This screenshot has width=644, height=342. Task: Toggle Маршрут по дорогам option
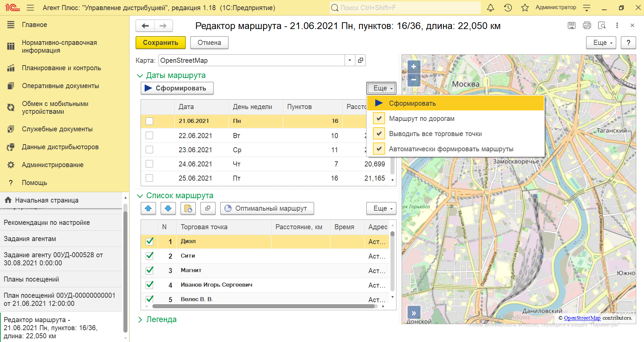421,119
